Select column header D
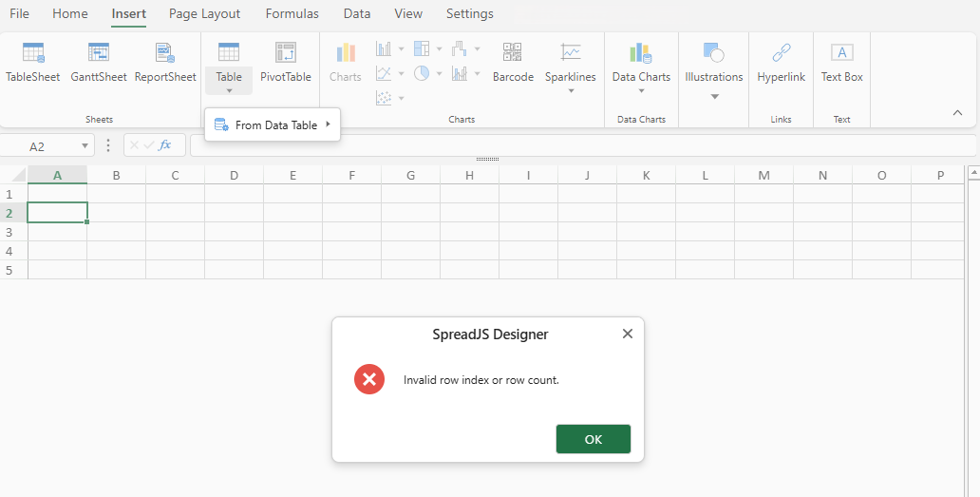 [234, 175]
